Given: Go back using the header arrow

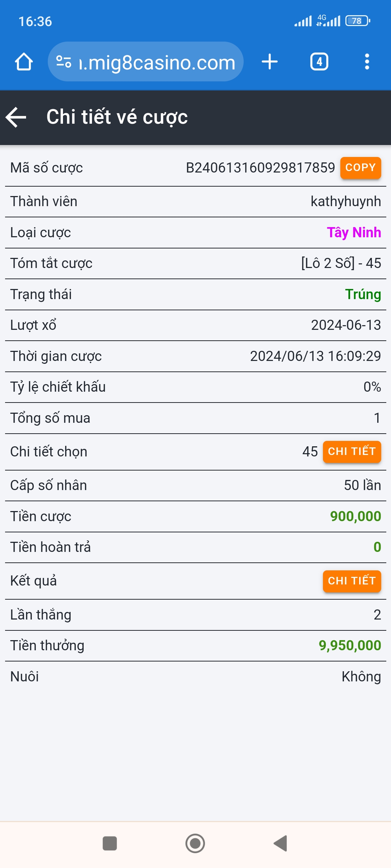Looking at the screenshot, I should [16, 117].
